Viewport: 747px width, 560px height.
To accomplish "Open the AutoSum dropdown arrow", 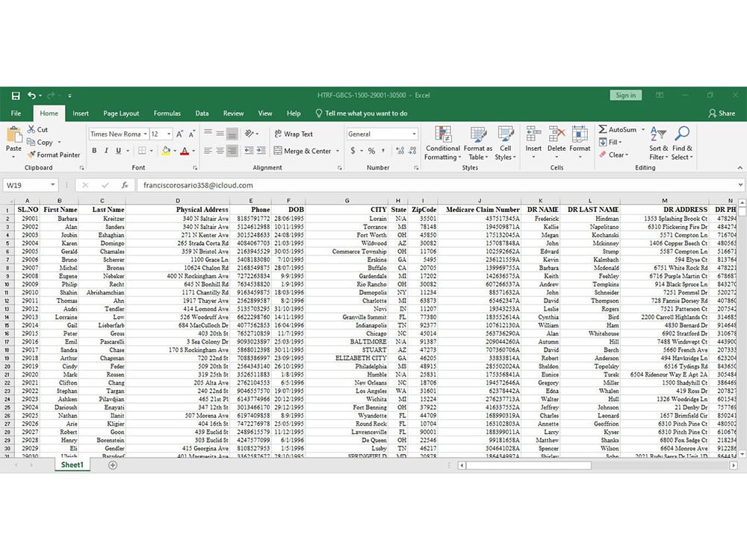I will point(642,129).
